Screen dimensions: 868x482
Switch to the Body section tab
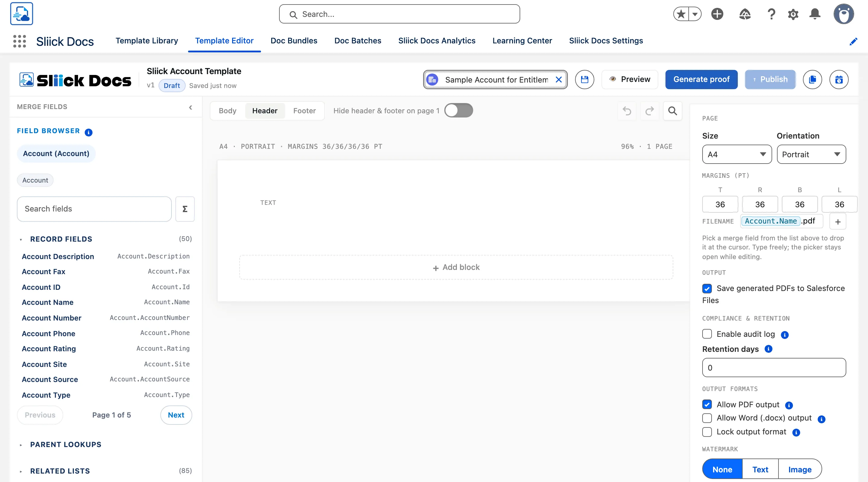pyautogui.click(x=228, y=111)
